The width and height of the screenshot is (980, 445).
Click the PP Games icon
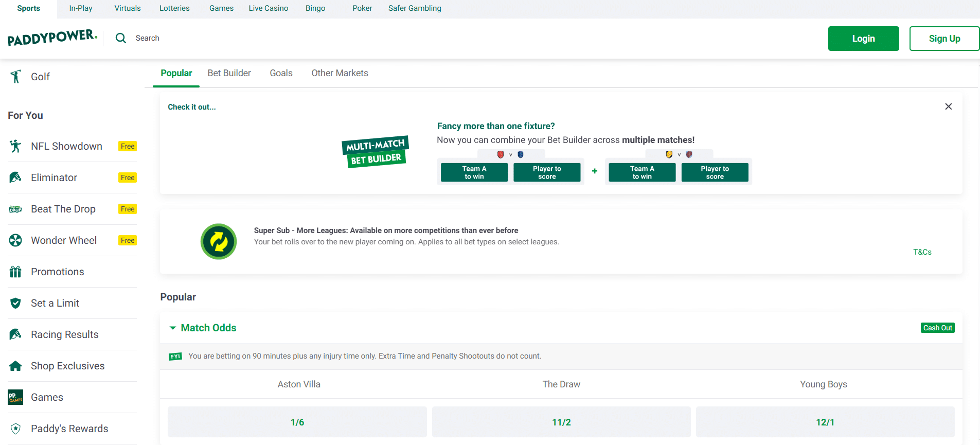click(15, 397)
